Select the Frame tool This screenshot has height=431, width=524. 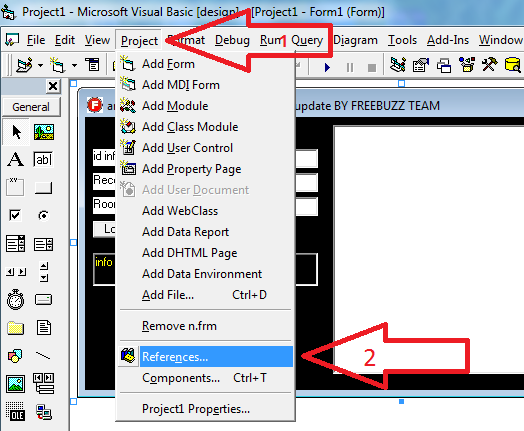coord(16,187)
